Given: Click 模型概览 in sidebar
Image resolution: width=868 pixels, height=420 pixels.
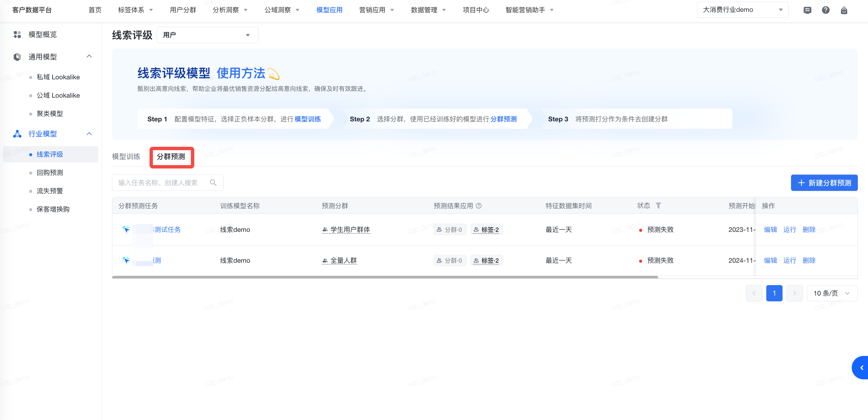Looking at the screenshot, I should click(x=43, y=35).
